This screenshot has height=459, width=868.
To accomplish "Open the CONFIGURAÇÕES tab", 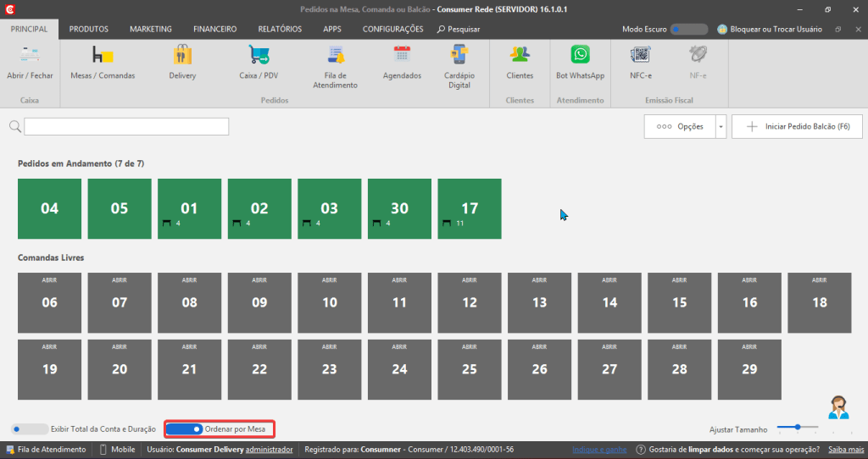I will (x=393, y=30).
